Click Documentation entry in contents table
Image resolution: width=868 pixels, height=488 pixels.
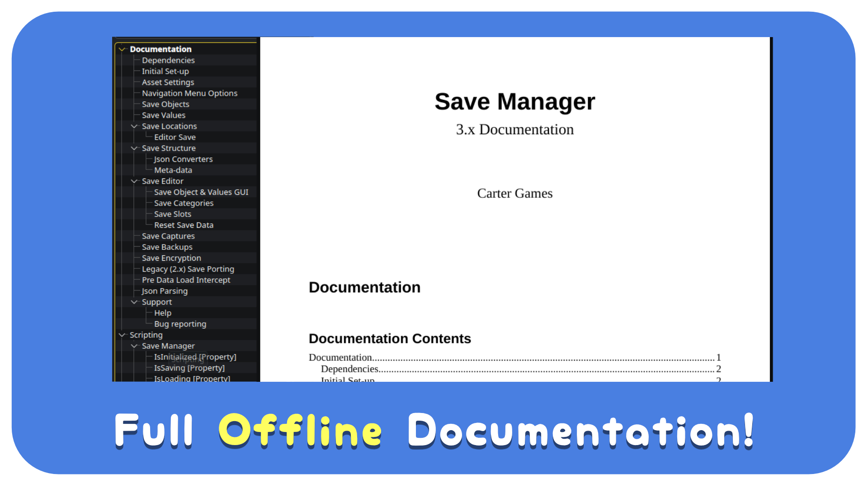[x=340, y=357]
